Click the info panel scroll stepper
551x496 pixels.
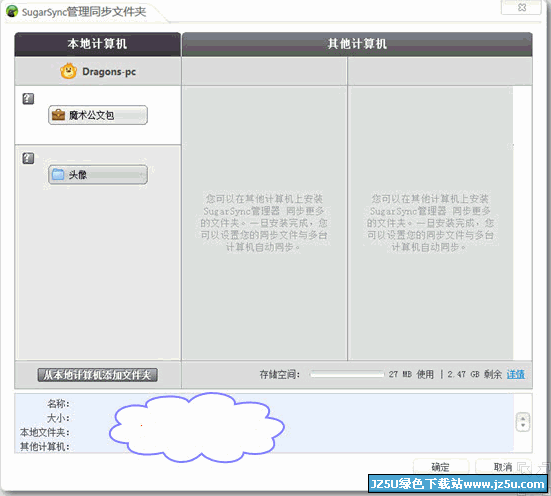point(523,421)
